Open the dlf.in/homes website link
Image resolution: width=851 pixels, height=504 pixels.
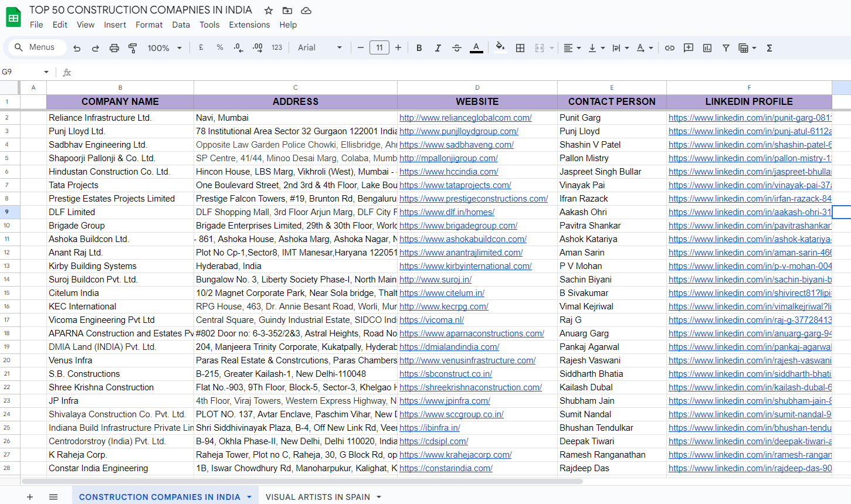[447, 212]
